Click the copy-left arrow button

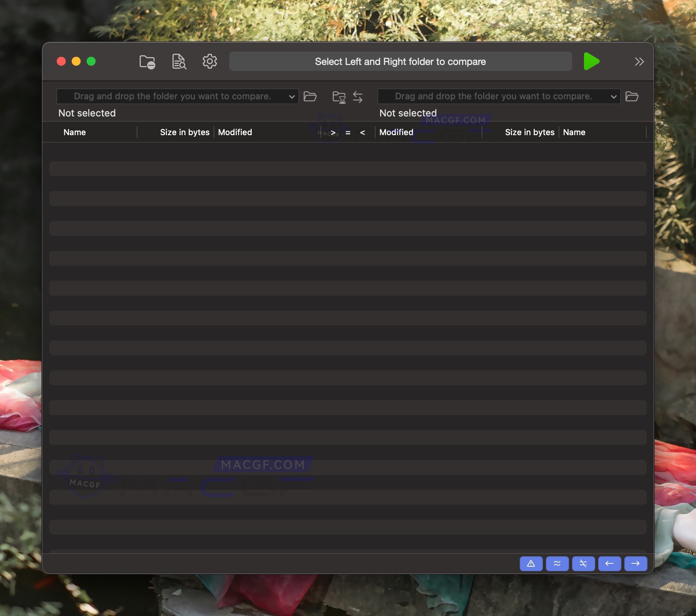pyautogui.click(x=609, y=564)
